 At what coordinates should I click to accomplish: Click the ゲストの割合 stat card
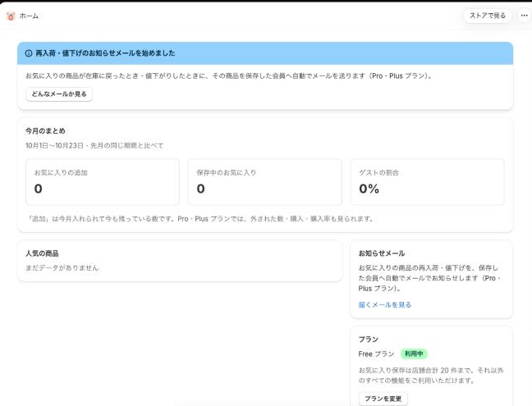[428, 182]
